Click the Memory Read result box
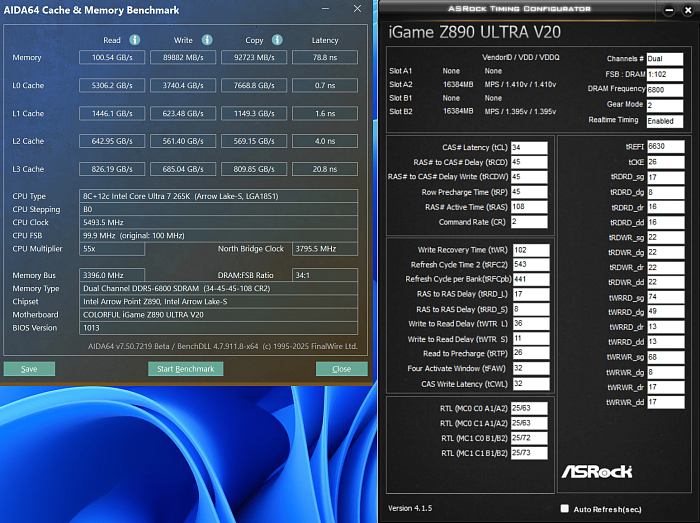 point(112,57)
